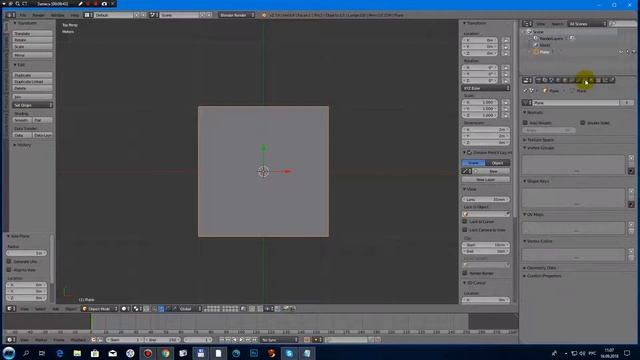This screenshot has height=360, width=640.
Task: Open the Object Mode dropdown
Action: 99,309
